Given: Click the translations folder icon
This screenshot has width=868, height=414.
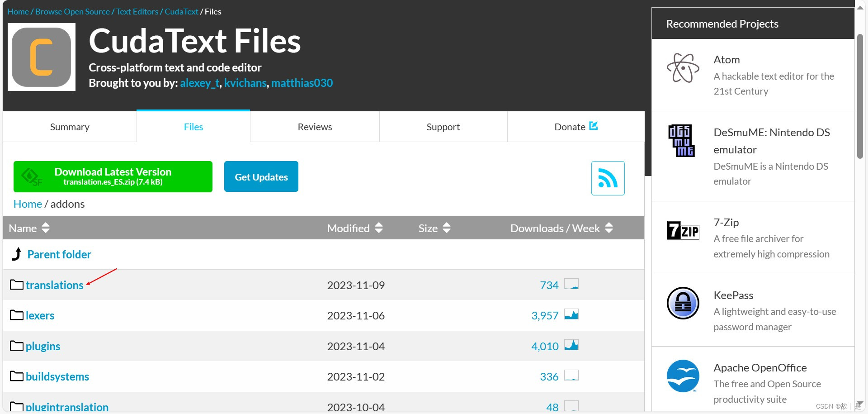Looking at the screenshot, I should tap(17, 285).
